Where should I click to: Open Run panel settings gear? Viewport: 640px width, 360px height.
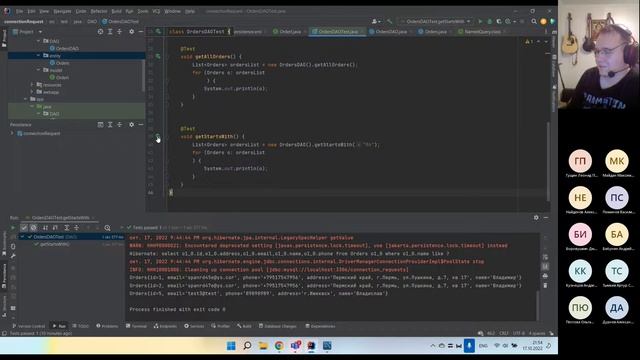[x=536, y=218]
